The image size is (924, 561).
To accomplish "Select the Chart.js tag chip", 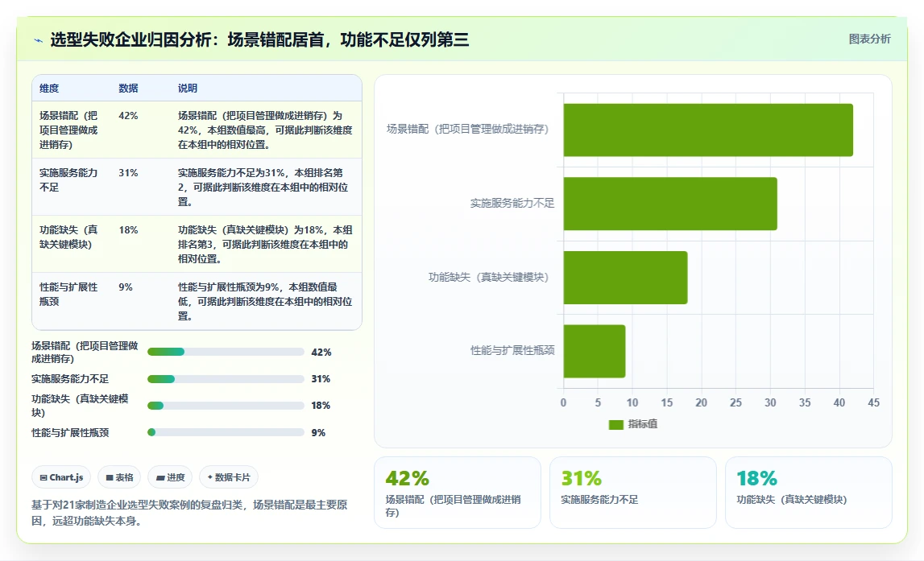I will (x=61, y=477).
